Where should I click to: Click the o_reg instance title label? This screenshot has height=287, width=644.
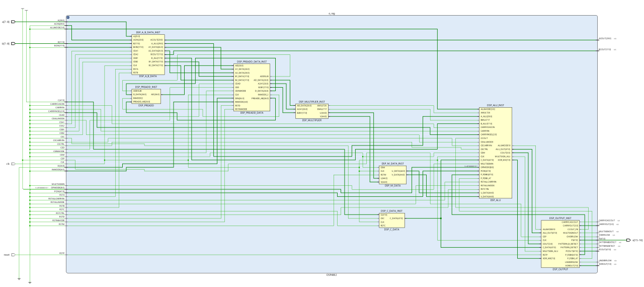click(332, 14)
